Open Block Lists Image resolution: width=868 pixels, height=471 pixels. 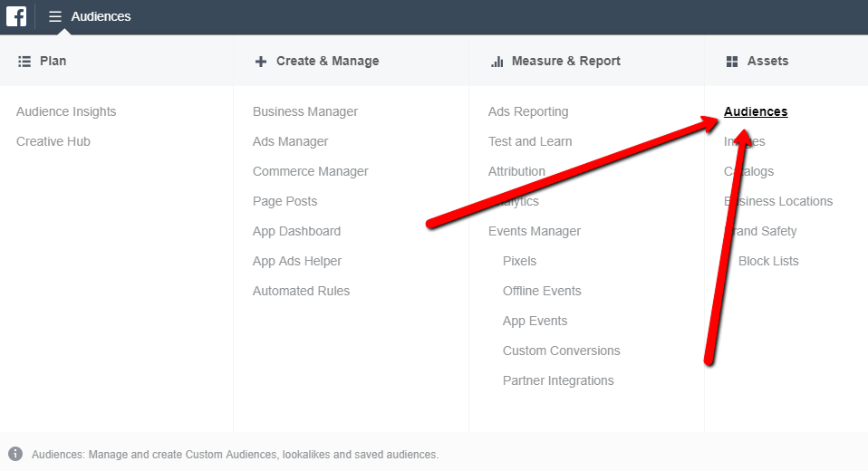(x=768, y=261)
